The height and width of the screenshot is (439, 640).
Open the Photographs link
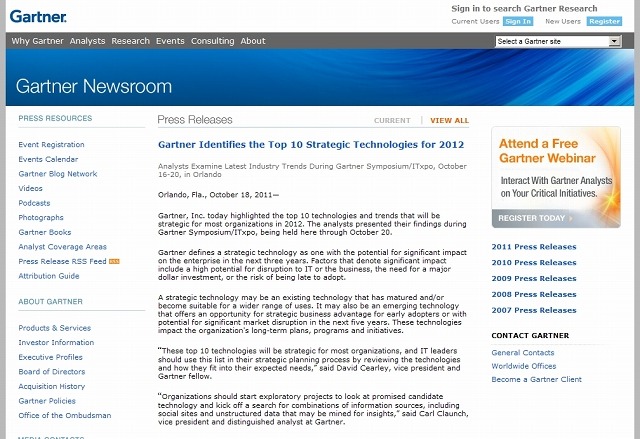pos(41,217)
